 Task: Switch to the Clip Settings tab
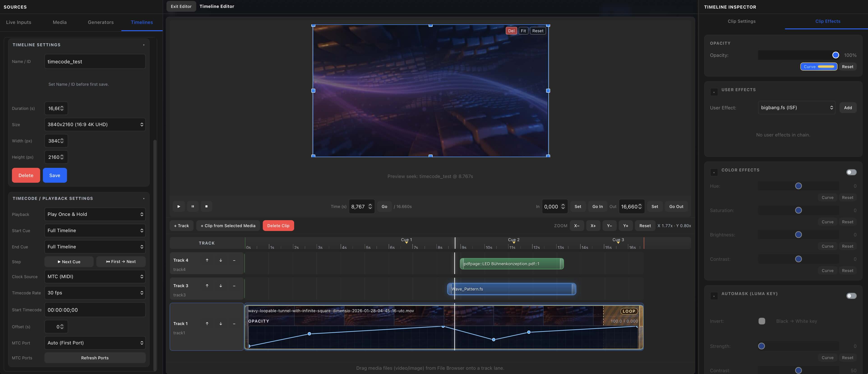click(741, 21)
